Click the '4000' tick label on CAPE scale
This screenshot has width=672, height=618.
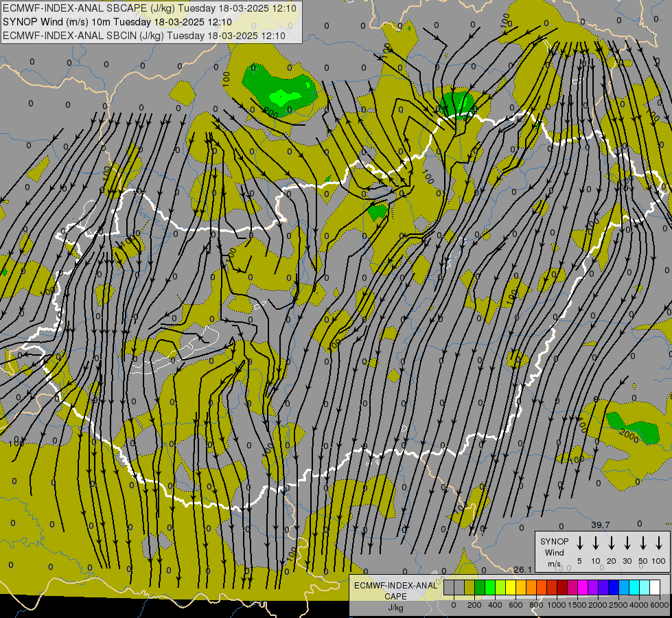(639, 605)
